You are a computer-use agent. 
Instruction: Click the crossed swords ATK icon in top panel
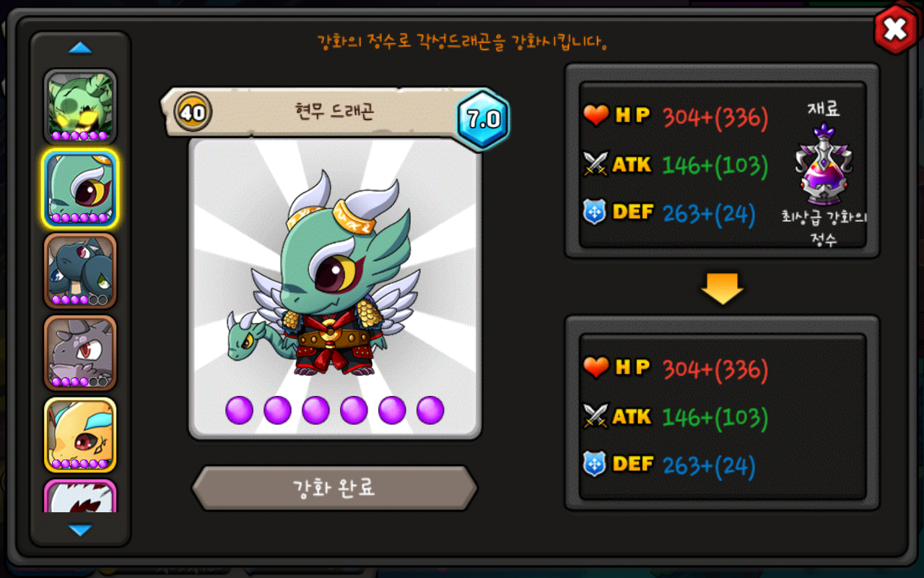pos(596,165)
